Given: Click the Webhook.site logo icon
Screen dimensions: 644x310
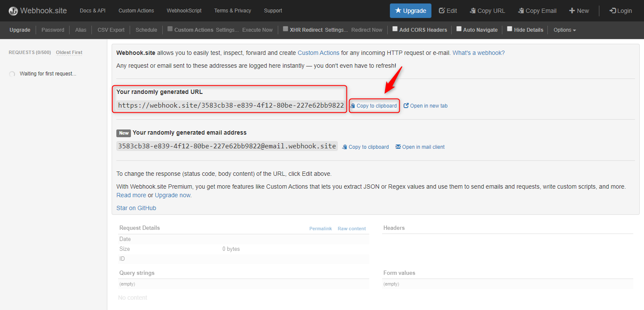Looking at the screenshot, I should click(x=13, y=11).
